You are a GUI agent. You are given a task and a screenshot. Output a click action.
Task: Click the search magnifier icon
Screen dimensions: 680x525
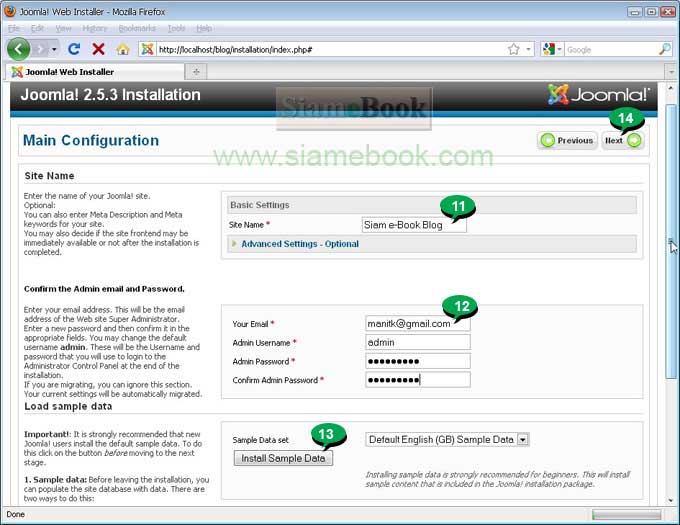click(x=664, y=49)
